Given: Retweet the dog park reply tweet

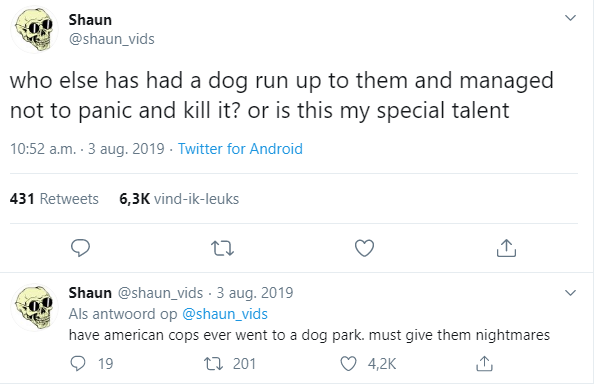Looking at the screenshot, I should 230,364.
